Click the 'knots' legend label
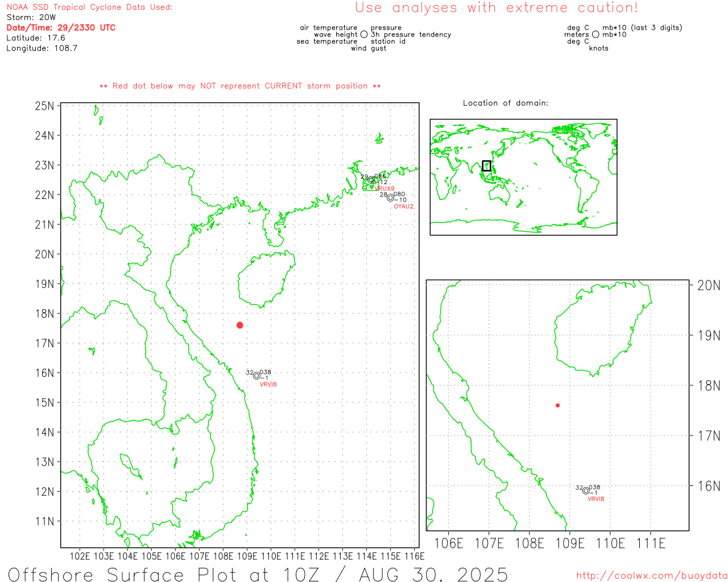 click(599, 48)
